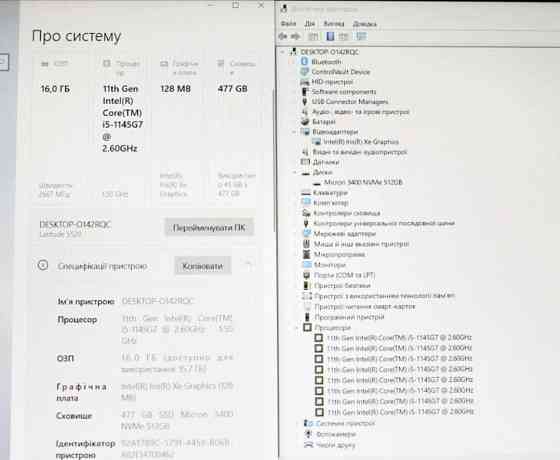Click the info icon beside Специфікації пристрою
560x460 pixels.
pyautogui.click(x=43, y=265)
